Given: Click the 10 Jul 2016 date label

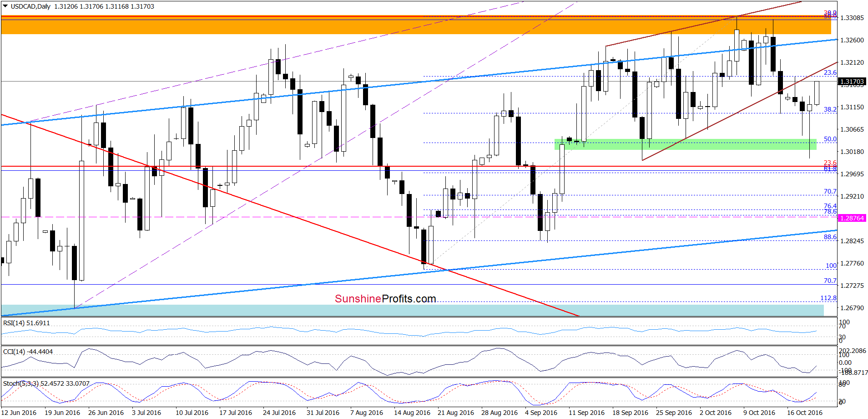Looking at the screenshot, I should click(192, 413).
